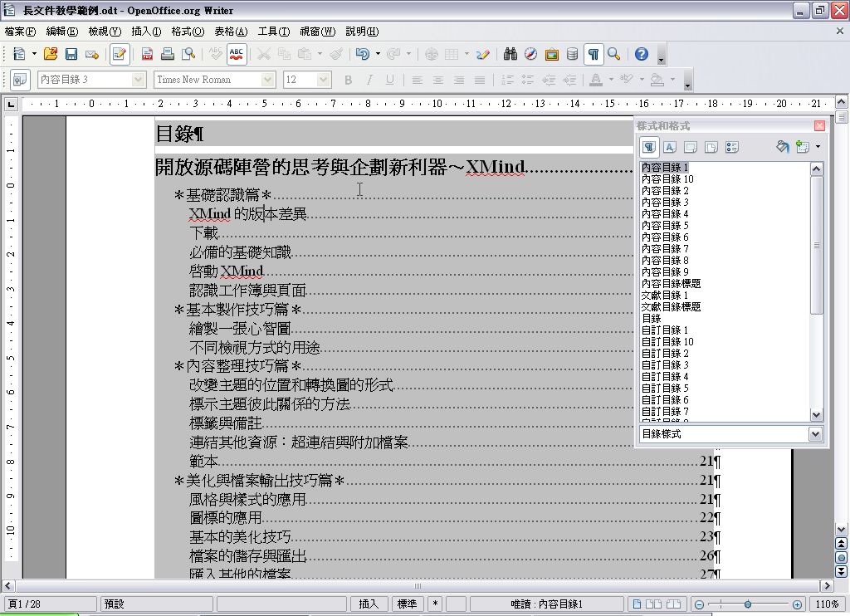Open file folder icon

[x=51, y=54]
